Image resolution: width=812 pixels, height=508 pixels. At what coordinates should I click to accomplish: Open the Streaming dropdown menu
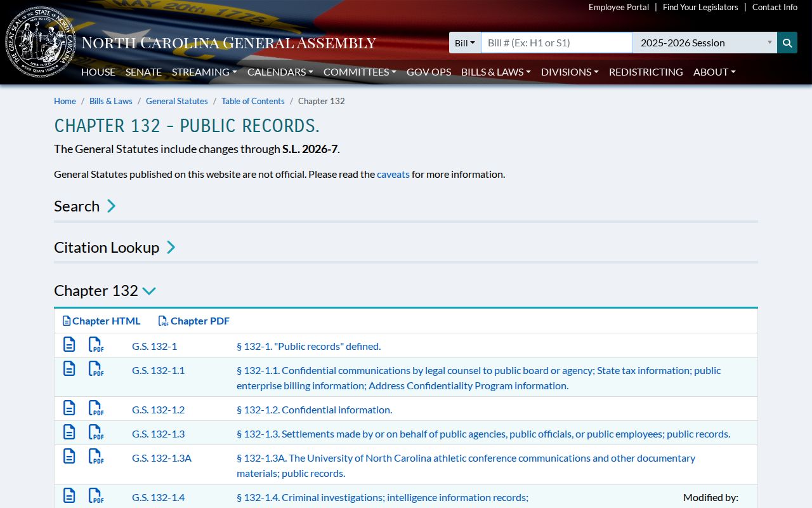coord(204,72)
